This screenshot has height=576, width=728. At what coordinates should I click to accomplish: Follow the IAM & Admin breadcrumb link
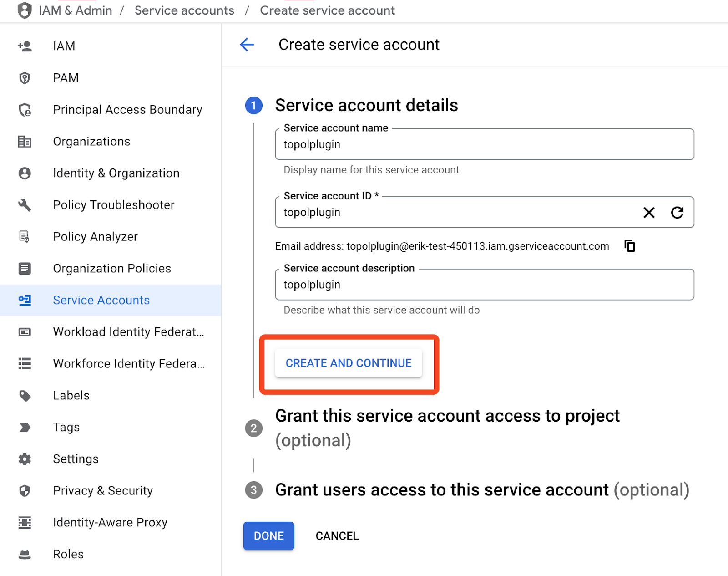tap(76, 10)
